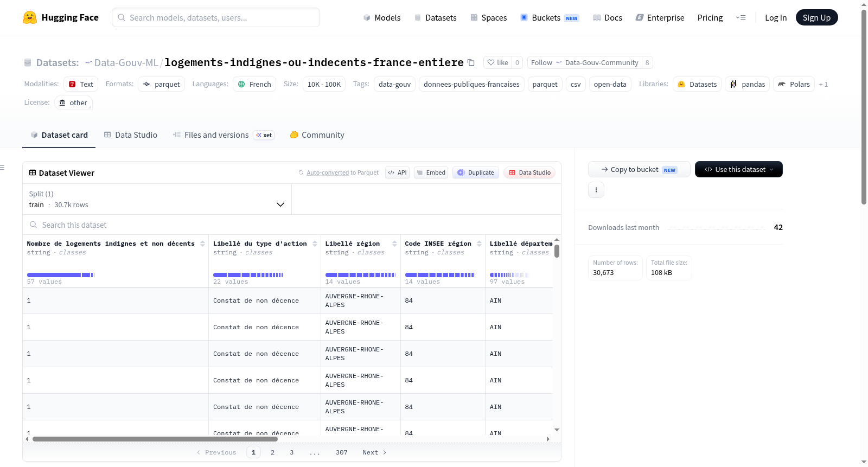Image resolution: width=868 pixels, height=467 pixels.
Task: Open the Community tab
Action: [x=317, y=135]
